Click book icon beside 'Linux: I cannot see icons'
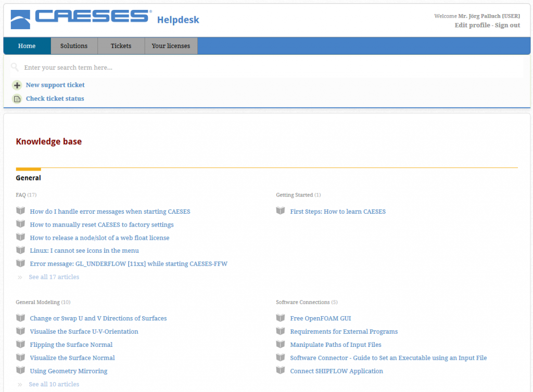533x392 pixels. point(20,250)
